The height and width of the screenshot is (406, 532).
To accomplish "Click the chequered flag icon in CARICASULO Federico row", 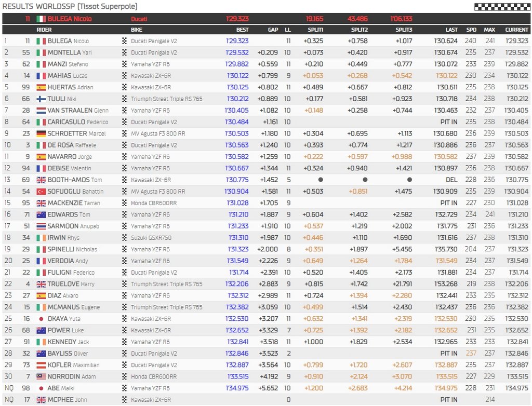I will click(125, 122).
